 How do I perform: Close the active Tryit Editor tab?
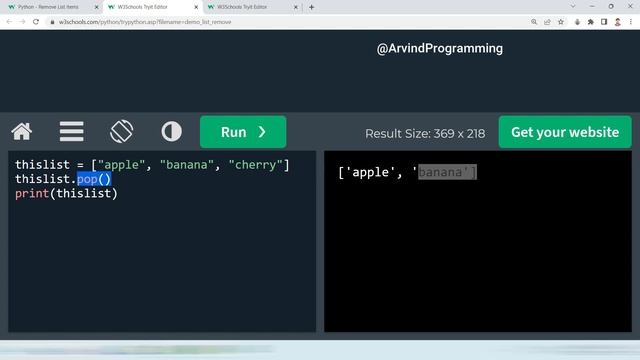[196, 7]
